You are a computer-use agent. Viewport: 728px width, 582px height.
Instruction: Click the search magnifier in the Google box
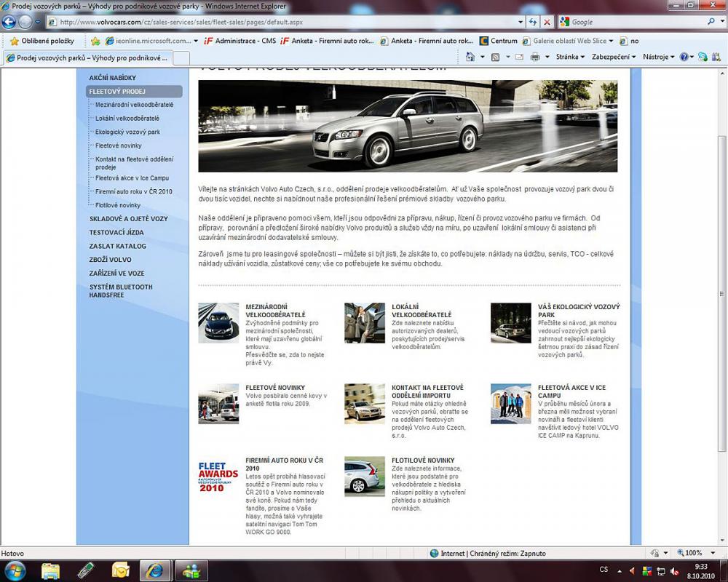click(711, 21)
